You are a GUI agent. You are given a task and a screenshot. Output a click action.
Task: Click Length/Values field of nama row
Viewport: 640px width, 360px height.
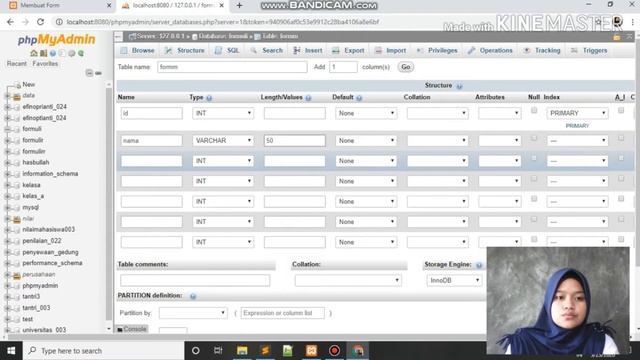point(295,140)
